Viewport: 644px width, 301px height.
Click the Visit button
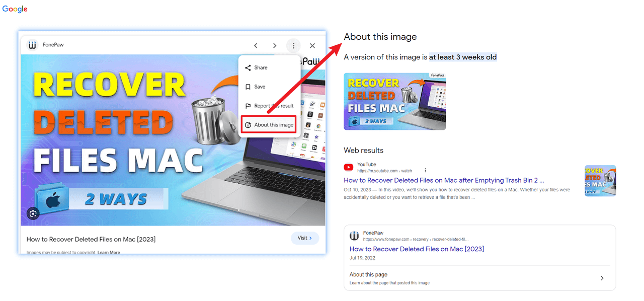(305, 238)
